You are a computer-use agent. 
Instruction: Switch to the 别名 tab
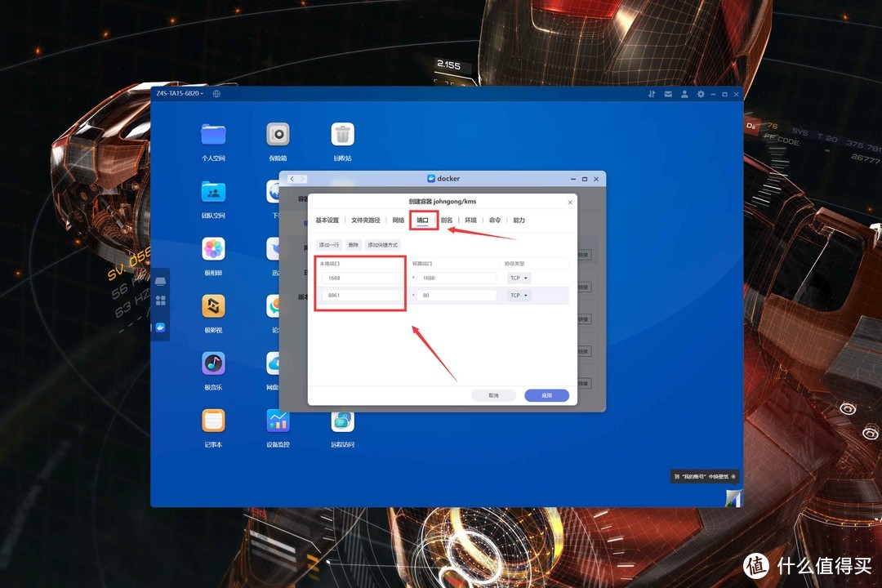pos(446,220)
